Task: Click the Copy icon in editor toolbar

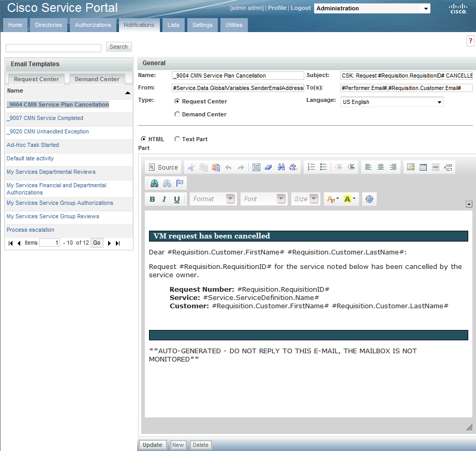Action: (203, 167)
